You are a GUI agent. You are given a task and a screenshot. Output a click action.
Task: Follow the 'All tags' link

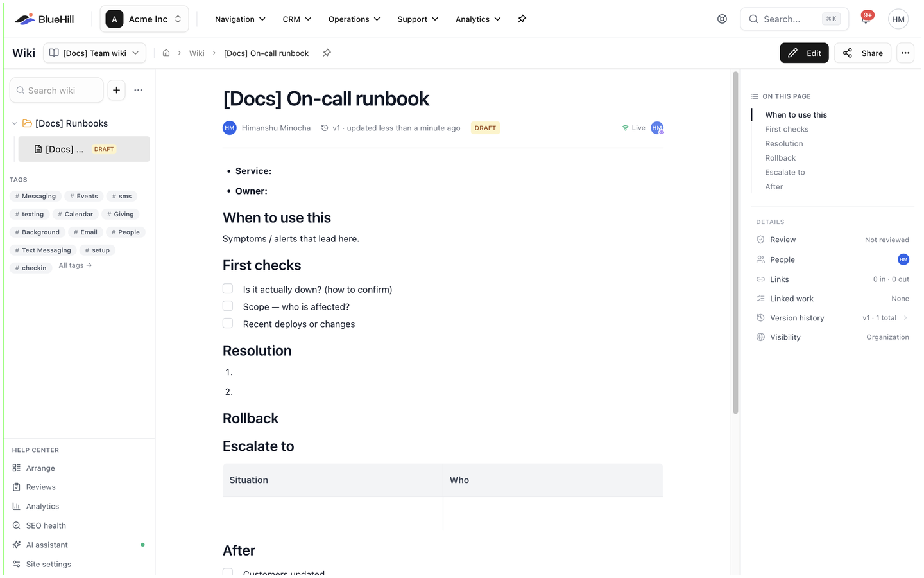point(75,265)
